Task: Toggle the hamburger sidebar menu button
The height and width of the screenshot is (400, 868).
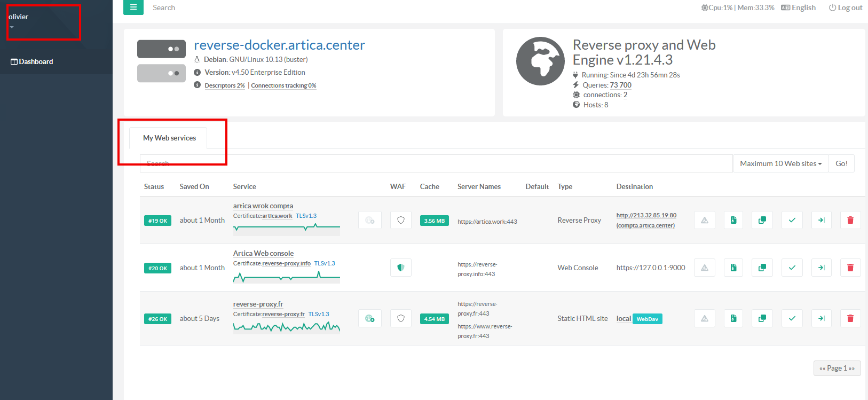Action: pos(133,7)
